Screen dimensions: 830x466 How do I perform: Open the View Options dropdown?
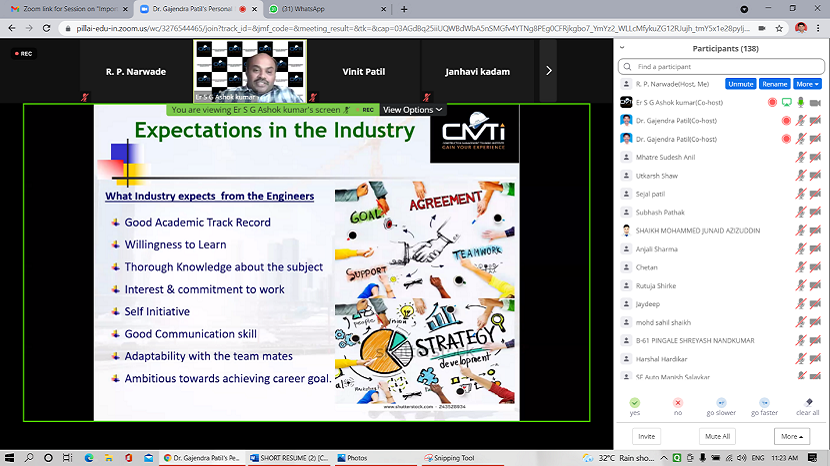click(x=412, y=110)
